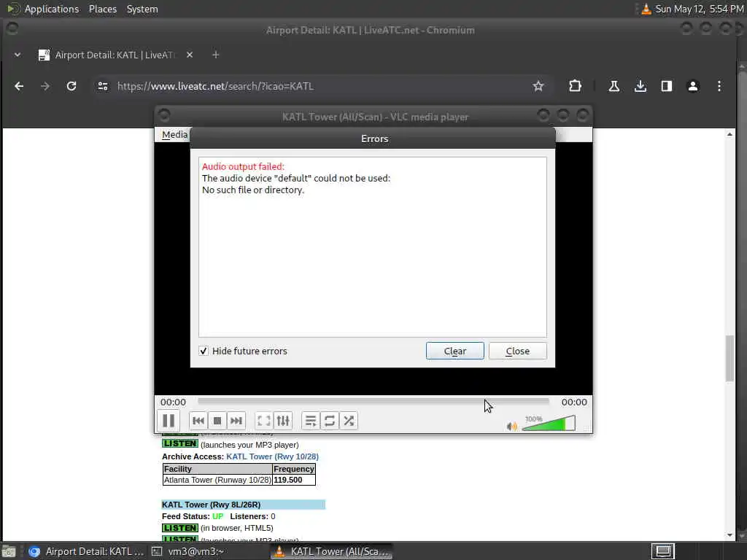This screenshot has width=747, height=560.
Task: Click the error message text area
Action: click(x=373, y=247)
